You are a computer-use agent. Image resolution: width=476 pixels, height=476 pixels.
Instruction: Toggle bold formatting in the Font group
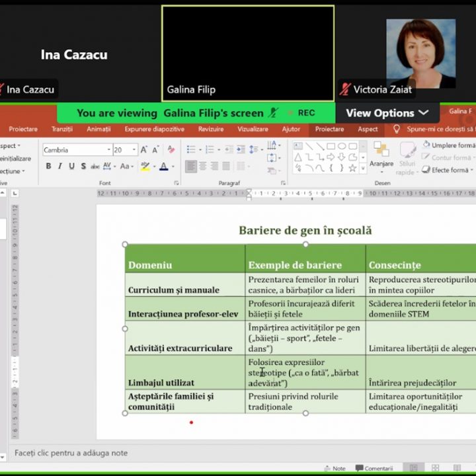coord(48,167)
